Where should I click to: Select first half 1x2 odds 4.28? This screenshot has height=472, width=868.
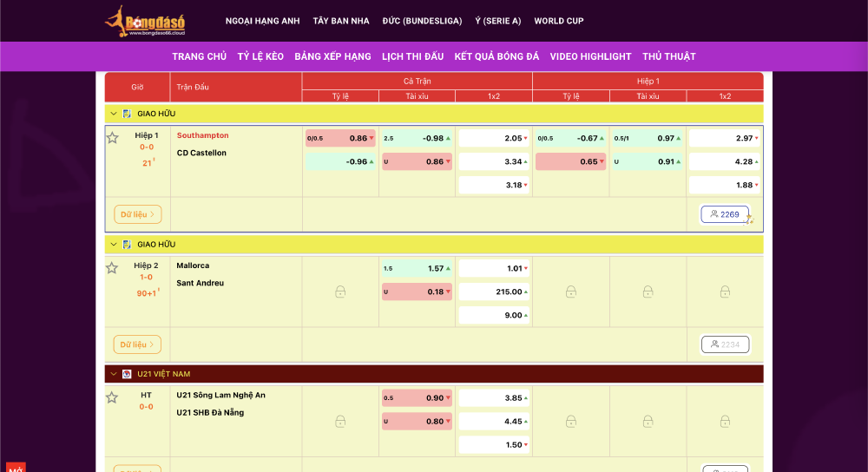(x=725, y=161)
